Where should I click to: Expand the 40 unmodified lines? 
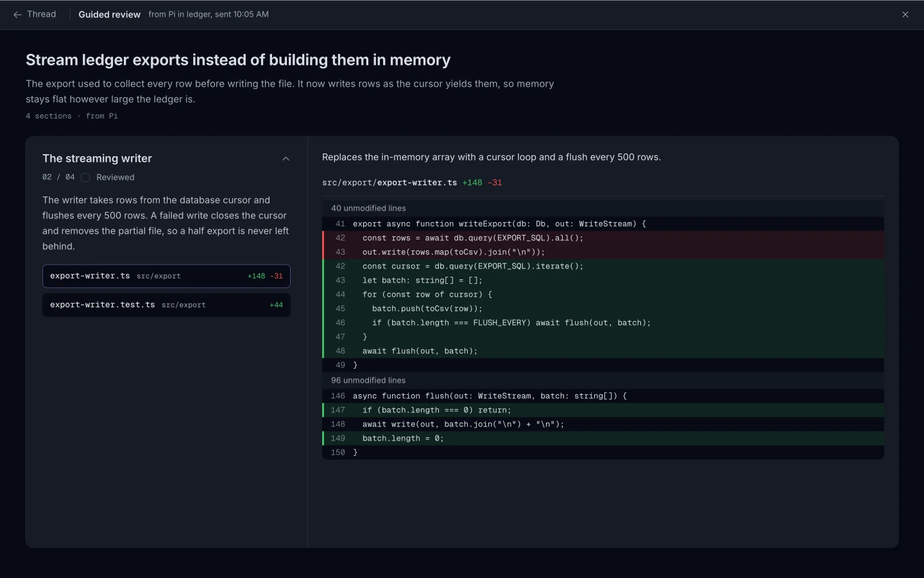tap(603, 208)
